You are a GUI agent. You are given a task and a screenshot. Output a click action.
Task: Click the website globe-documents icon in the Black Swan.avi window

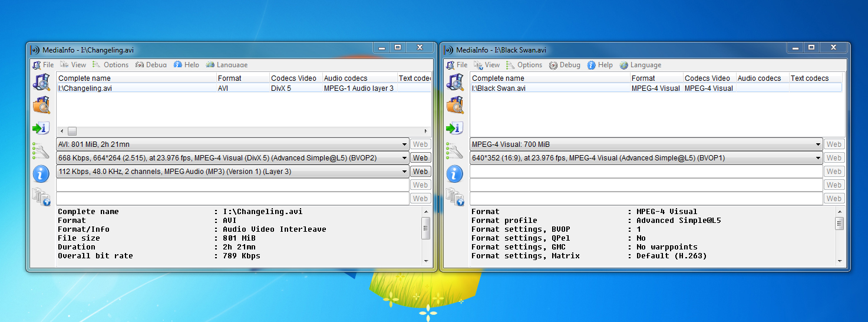tap(454, 196)
